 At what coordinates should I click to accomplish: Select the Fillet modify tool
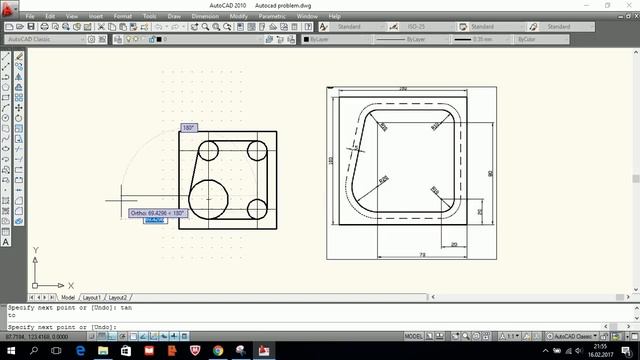pyautogui.click(x=19, y=211)
